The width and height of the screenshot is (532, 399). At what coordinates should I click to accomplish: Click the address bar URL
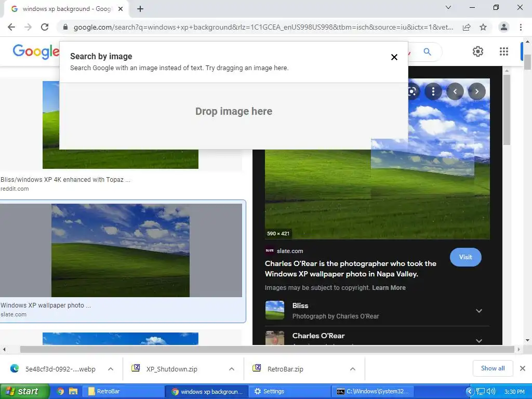tap(263, 27)
